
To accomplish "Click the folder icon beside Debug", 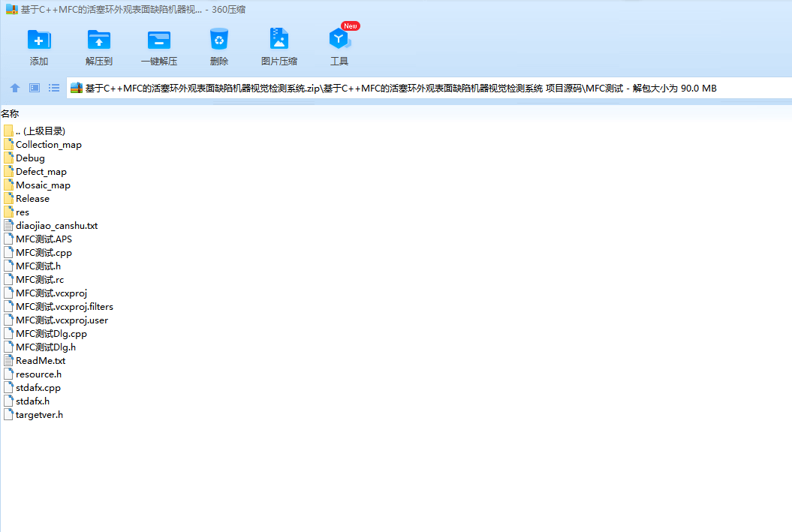I will click(8, 158).
